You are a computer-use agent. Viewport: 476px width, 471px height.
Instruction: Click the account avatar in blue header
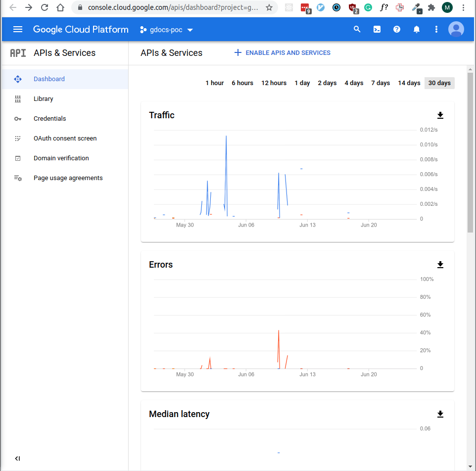click(x=456, y=30)
